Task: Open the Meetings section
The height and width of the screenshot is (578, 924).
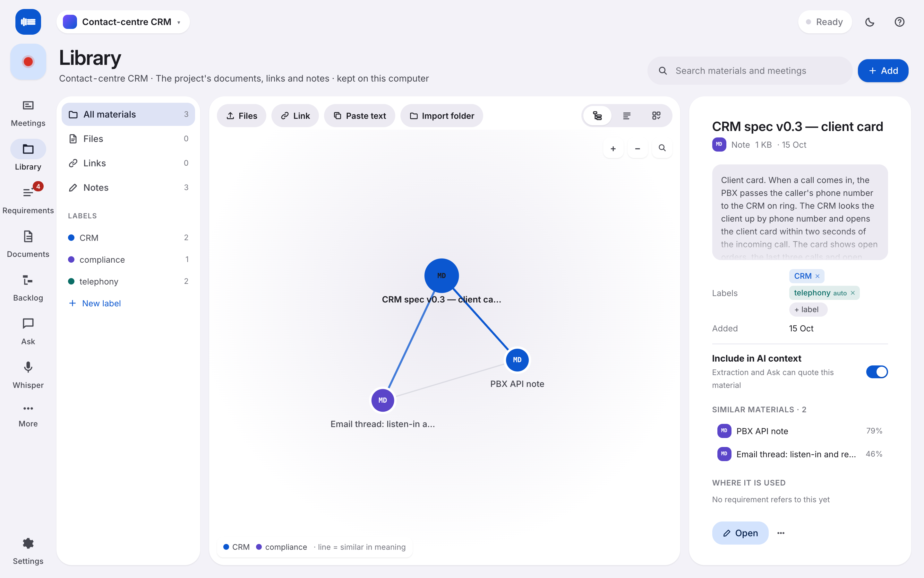Action: point(28,113)
